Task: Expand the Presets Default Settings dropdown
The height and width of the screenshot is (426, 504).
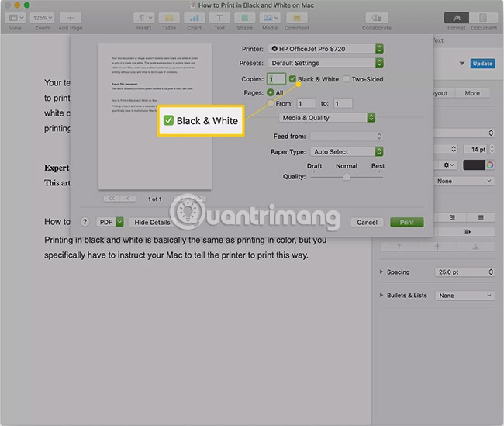Action: (325, 63)
